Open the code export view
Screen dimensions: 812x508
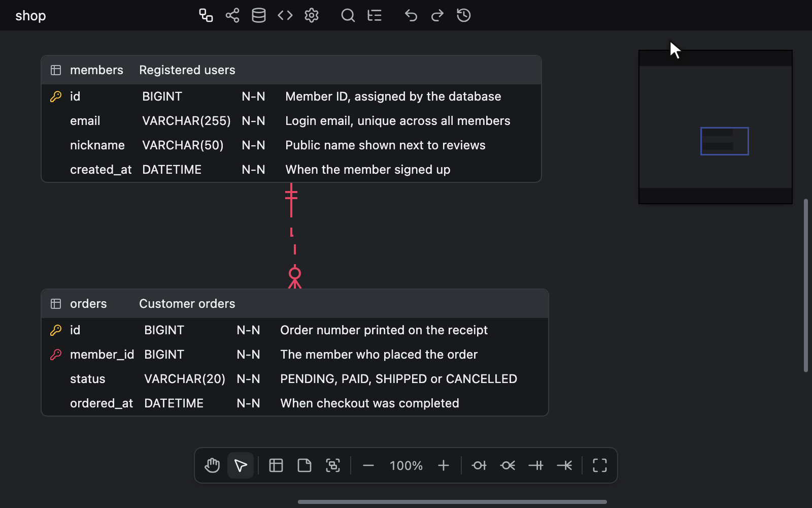285,15
